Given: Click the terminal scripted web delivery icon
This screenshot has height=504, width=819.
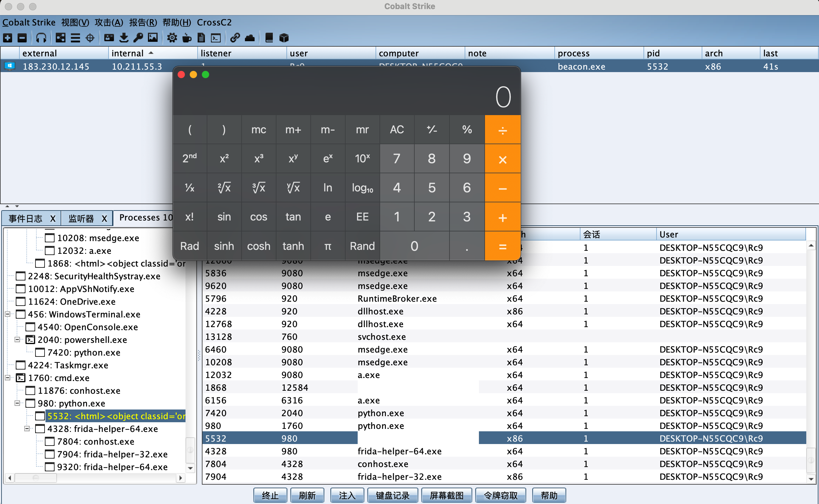Looking at the screenshot, I should [x=216, y=38].
